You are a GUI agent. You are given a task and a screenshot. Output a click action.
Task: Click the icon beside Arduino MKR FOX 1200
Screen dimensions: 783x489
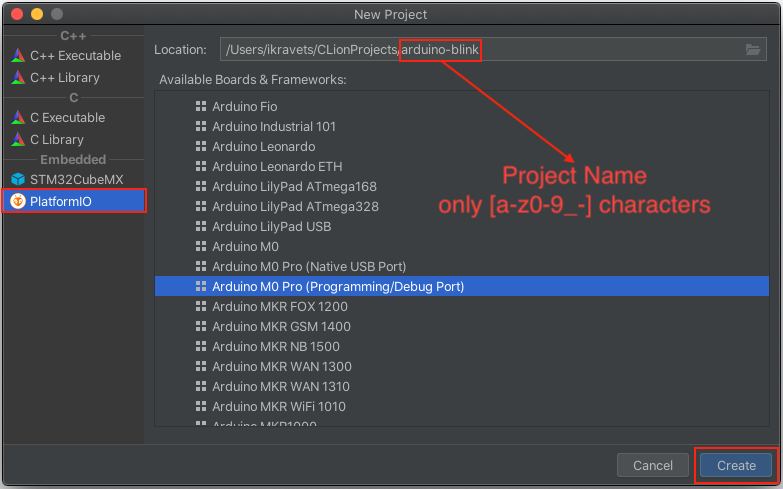point(201,306)
